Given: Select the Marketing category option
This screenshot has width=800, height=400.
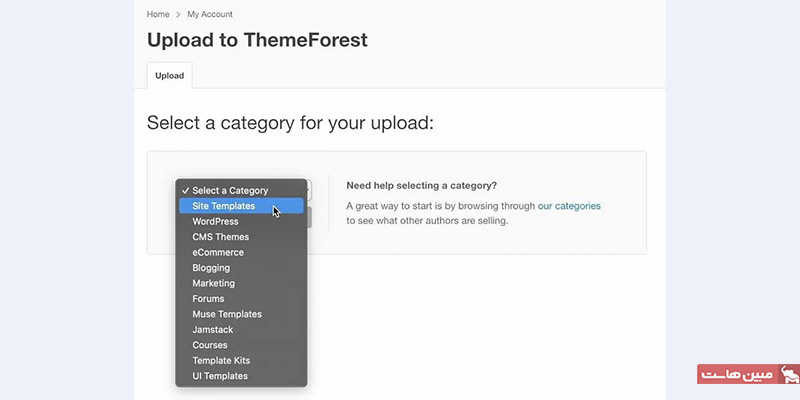Looking at the screenshot, I should [x=213, y=283].
